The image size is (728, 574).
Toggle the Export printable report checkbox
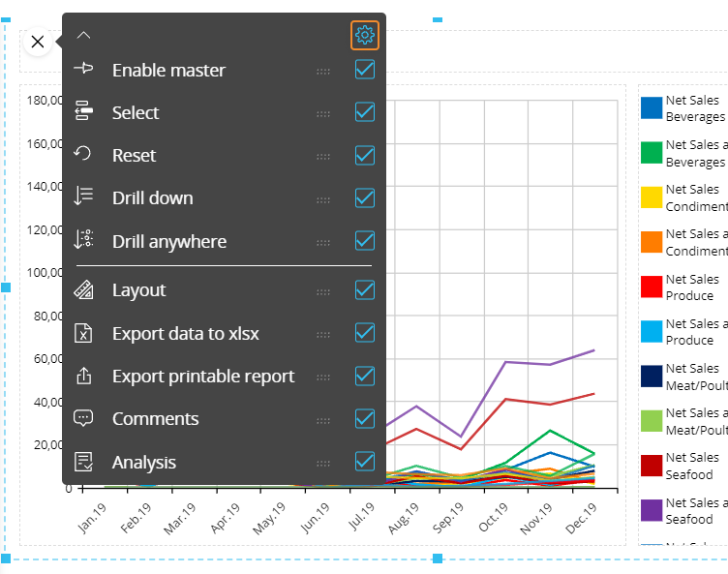pyautogui.click(x=365, y=376)
